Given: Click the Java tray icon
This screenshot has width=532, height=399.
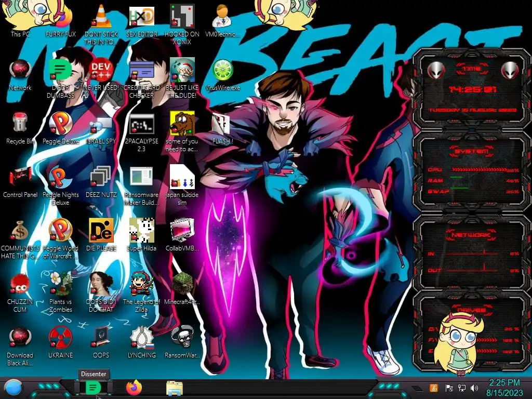Looking at the screenshot, I should pos(434,388).
